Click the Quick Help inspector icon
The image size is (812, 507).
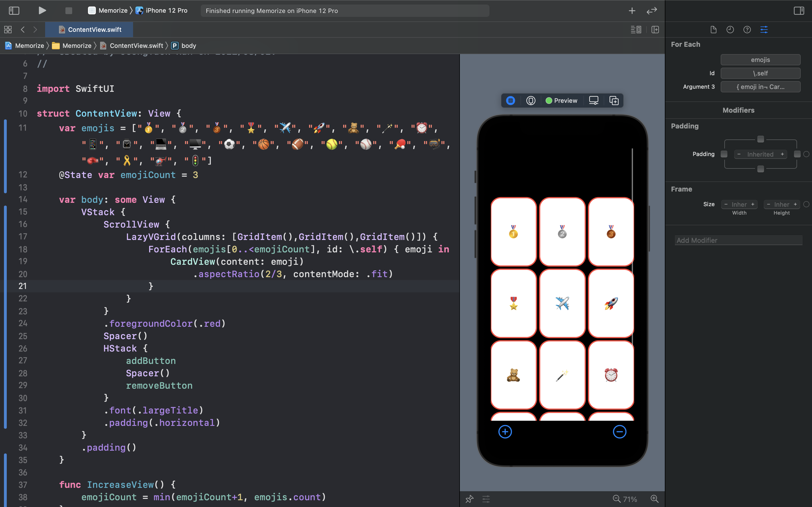[x=747, y=30]
